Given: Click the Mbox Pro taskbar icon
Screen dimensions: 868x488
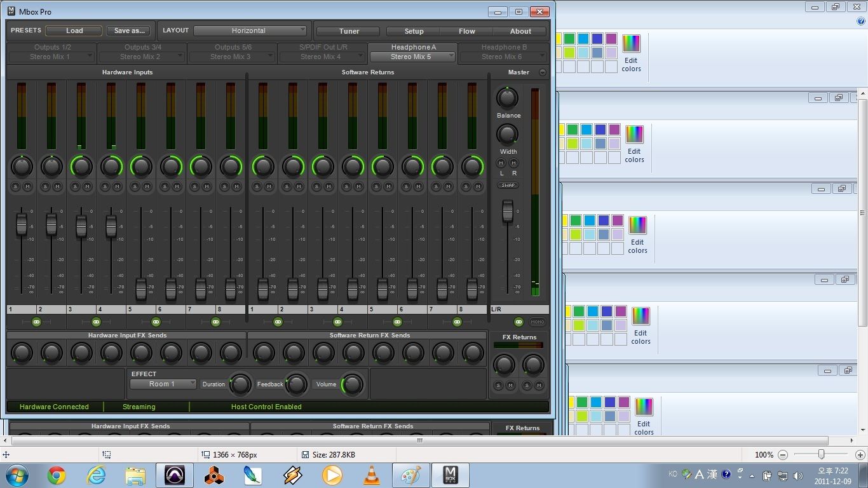Looking at the screenshot, I should [x=450, y=475].
